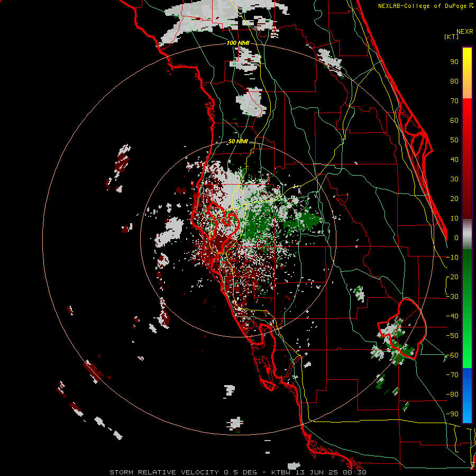Image resolution: width=476 pixels, height=476 pixels.
Task: Click "0.5 DEG" elevation text in caption
Action: tap(240, 472)
